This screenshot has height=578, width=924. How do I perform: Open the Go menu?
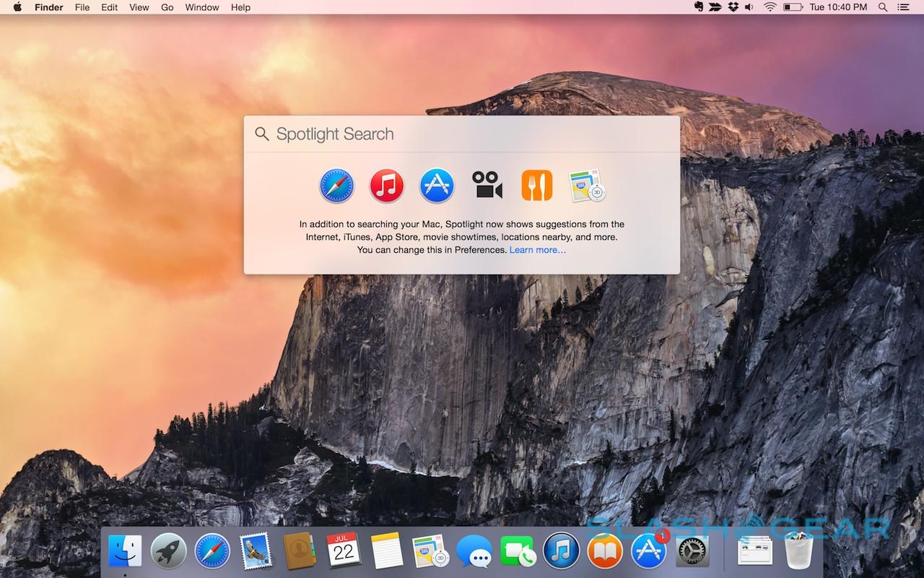coord(167,7)
